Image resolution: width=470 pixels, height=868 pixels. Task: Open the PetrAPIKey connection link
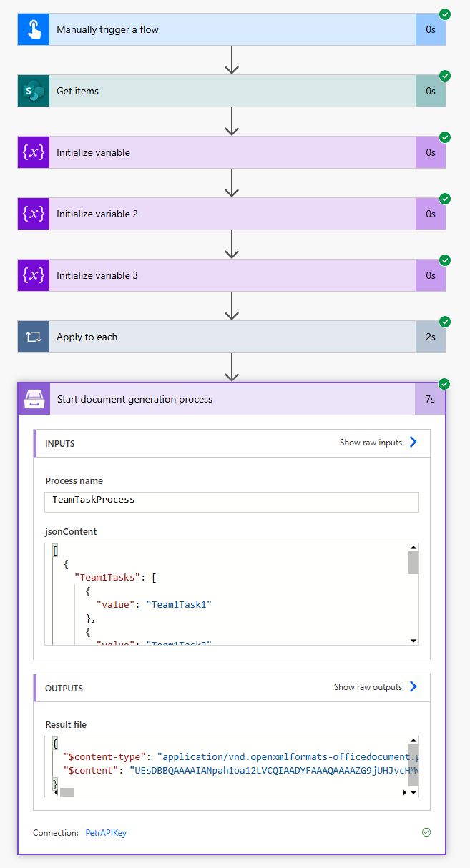[x=106, y=833]
